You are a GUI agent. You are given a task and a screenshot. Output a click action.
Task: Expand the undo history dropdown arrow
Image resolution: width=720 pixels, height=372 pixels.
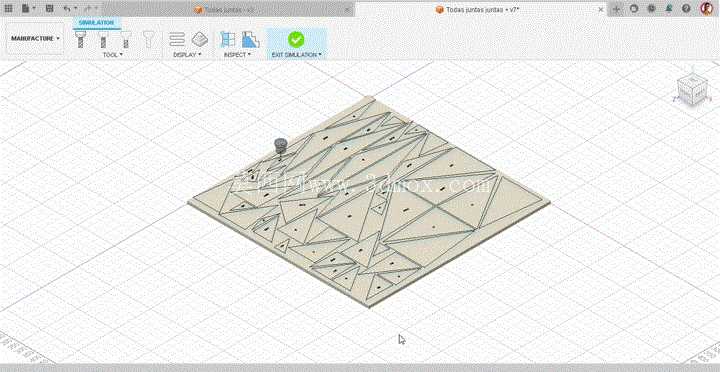[76, 9]
